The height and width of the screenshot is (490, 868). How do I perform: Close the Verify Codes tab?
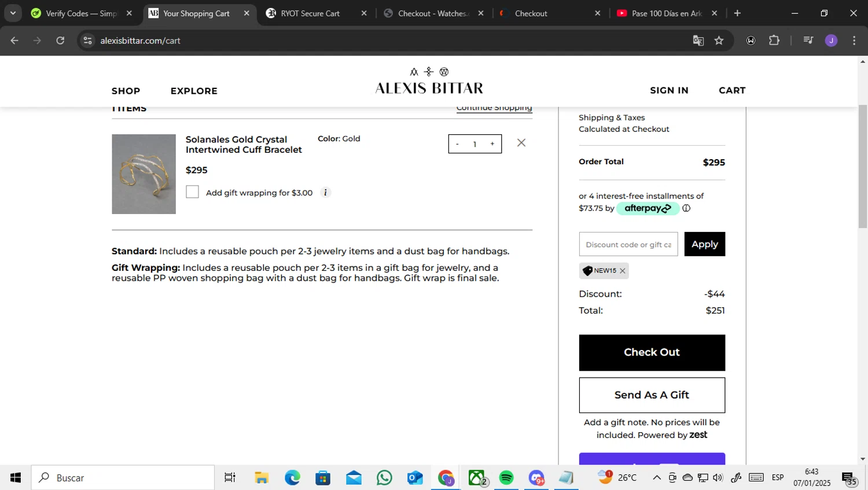129,13
